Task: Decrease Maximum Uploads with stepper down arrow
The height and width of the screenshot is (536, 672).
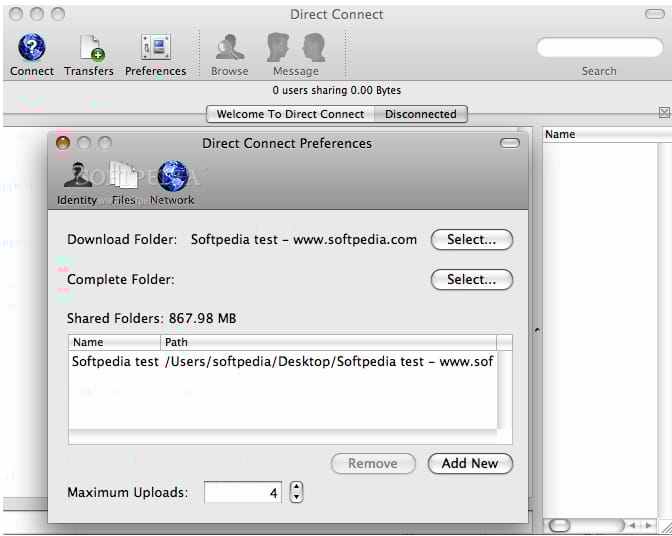Action: pyautogui.click(x=297, y=497)
